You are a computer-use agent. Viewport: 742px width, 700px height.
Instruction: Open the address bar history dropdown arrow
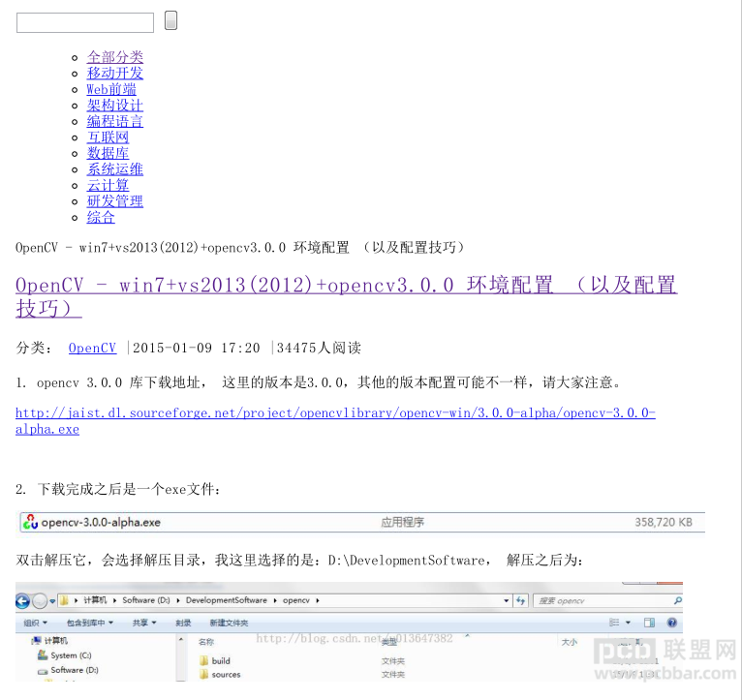(x=507, y=600)
